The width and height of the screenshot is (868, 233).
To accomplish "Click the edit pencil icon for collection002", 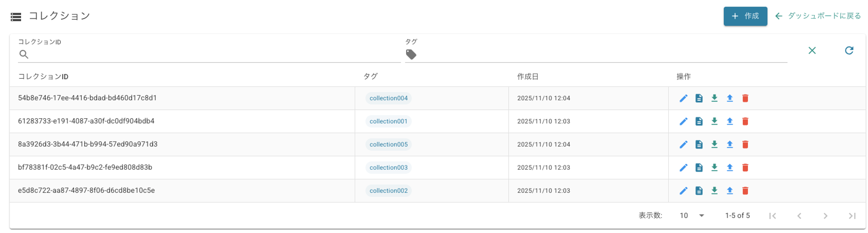I will pos(683,191).
